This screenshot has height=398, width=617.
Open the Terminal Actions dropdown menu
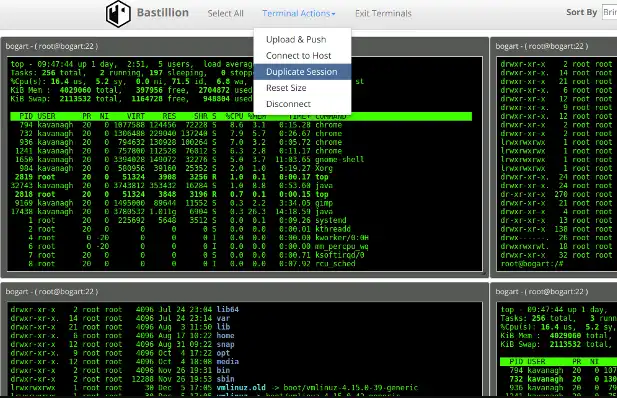tap(299, 13)
